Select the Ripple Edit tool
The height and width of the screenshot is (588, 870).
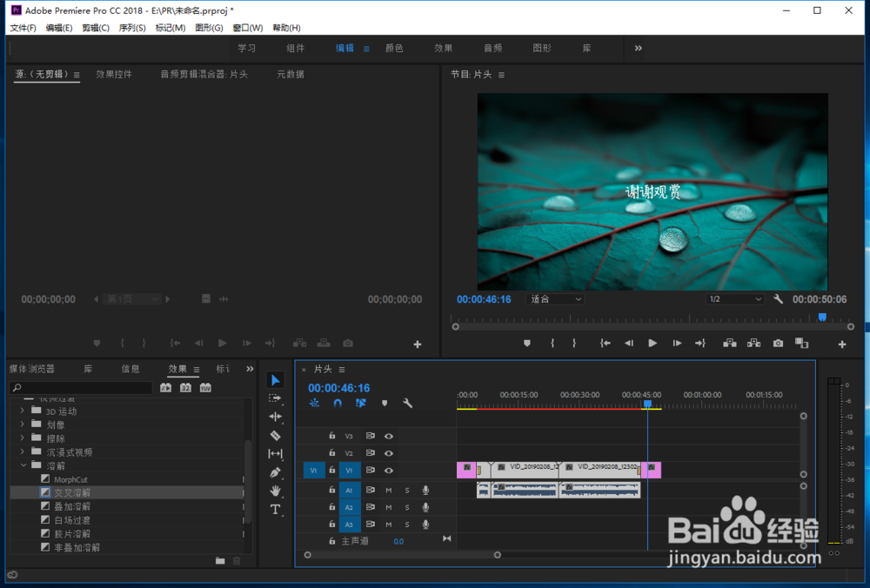click(275, 417)
